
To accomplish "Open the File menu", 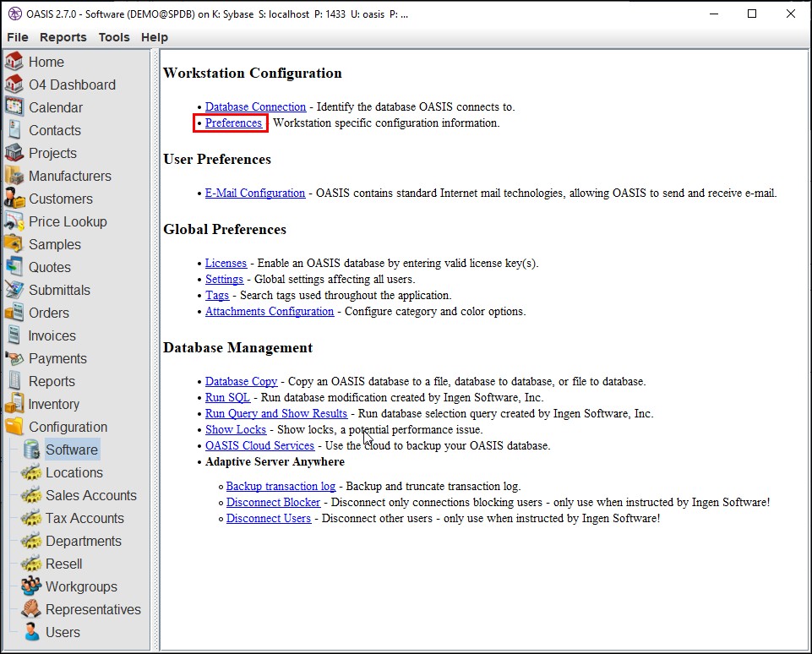I will coord(18,37).
